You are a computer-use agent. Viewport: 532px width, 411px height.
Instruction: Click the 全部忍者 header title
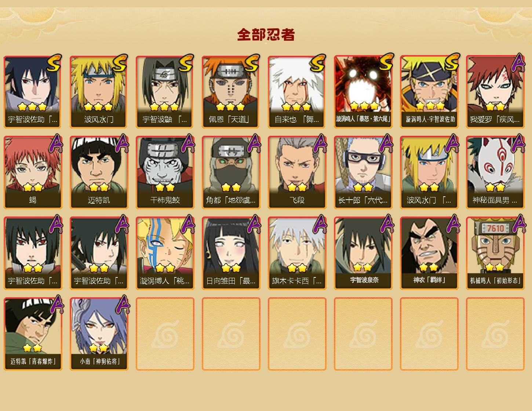coord(266,34)
